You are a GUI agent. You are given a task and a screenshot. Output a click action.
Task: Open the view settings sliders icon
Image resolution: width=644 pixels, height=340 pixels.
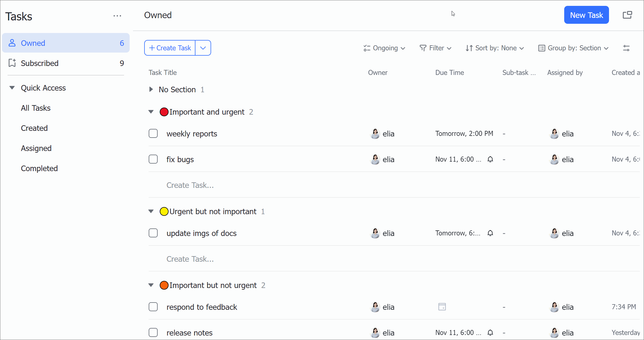[626, 48]
